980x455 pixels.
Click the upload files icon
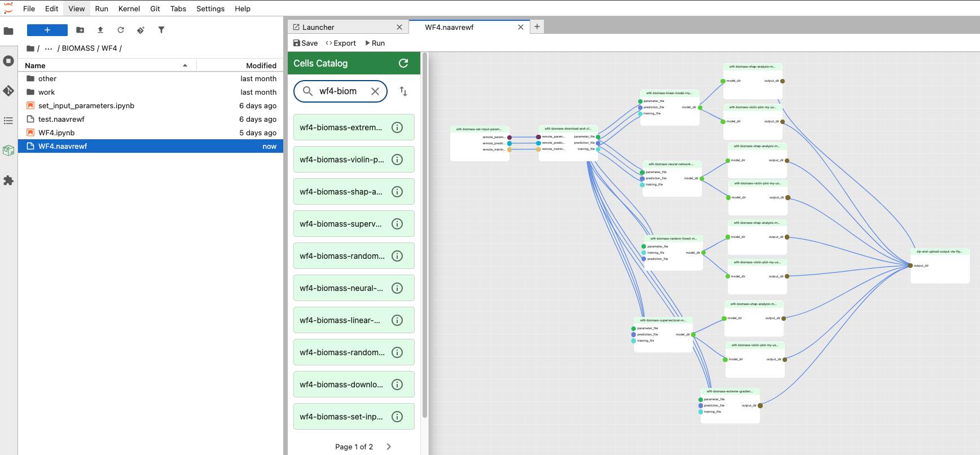coord(100,30)
